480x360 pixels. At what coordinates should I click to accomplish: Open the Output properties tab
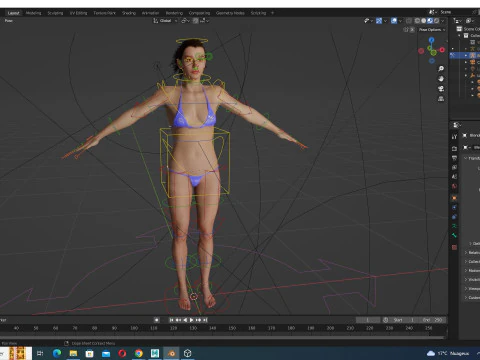tap(454, 158)
